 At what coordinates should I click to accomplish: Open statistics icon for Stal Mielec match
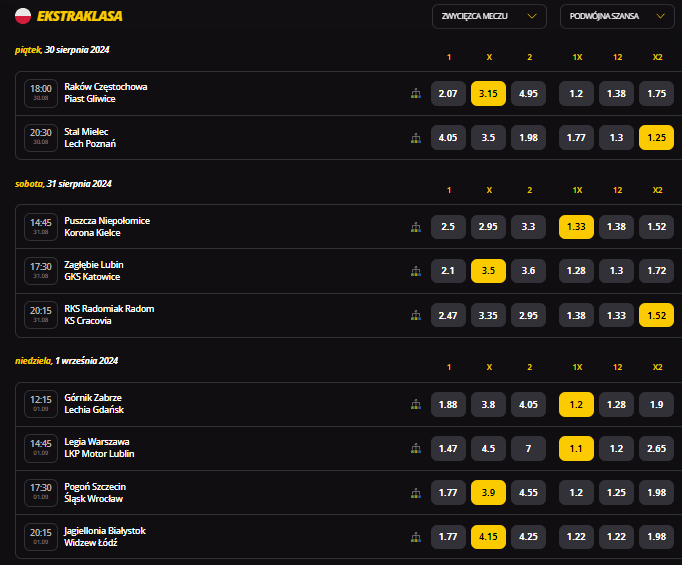click(415, 138)
